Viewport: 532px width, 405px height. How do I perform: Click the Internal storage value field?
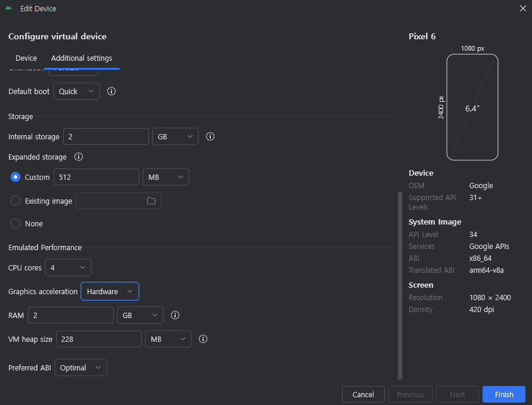pyautogui.click(x=106, y=136)
